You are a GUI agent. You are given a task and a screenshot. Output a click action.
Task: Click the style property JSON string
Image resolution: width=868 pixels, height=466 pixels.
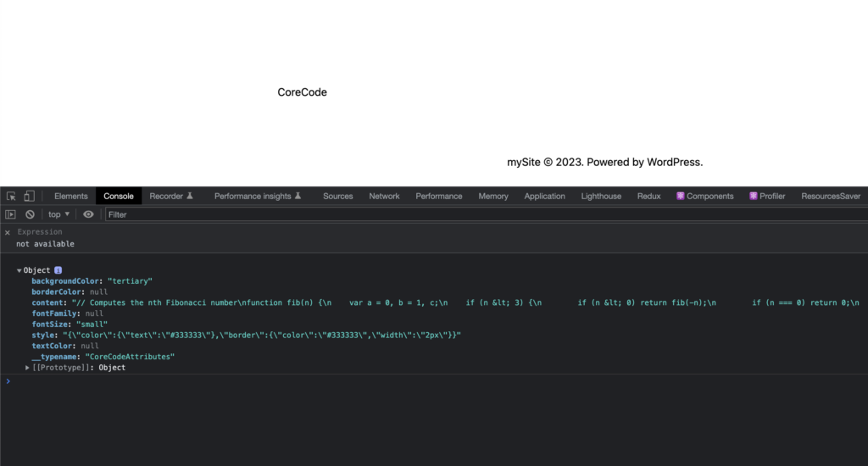coord(262,335)
